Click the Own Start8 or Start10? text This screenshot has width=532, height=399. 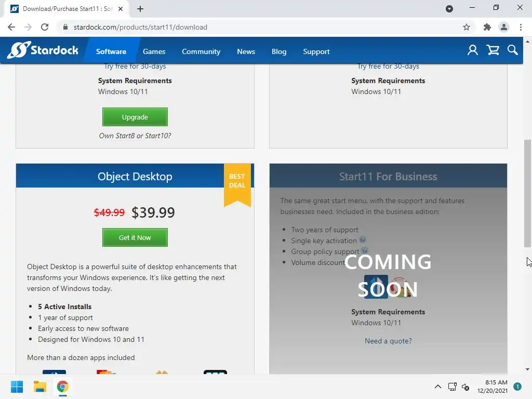pyautogui.click(x=135, y=136)
